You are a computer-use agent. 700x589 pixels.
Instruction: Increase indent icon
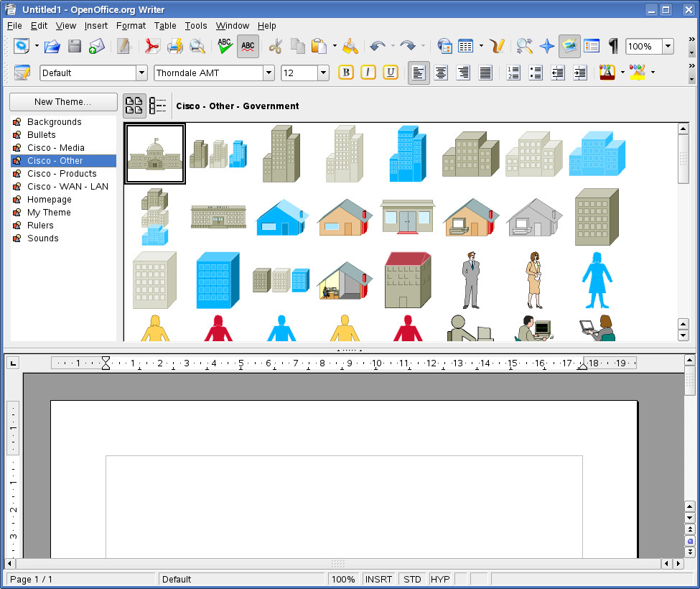point(580,73)
